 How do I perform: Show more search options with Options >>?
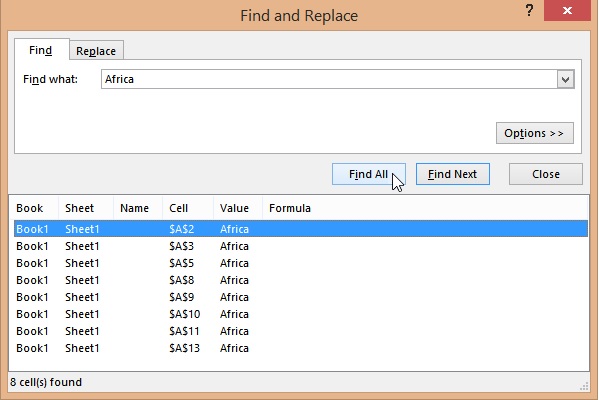534,133
